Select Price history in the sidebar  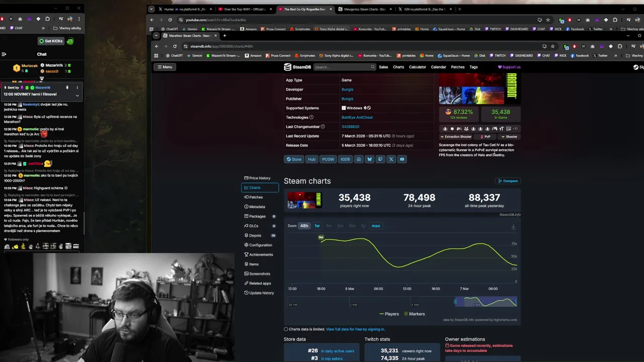260,178
